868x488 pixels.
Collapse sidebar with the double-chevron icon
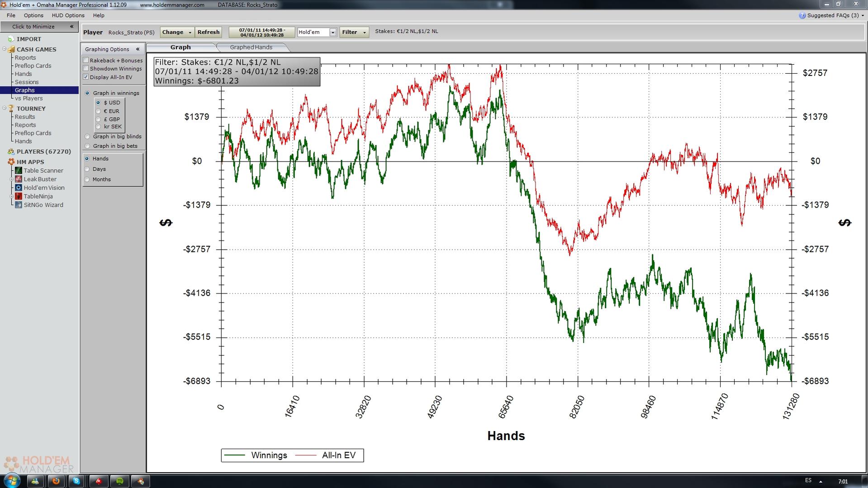71,27
